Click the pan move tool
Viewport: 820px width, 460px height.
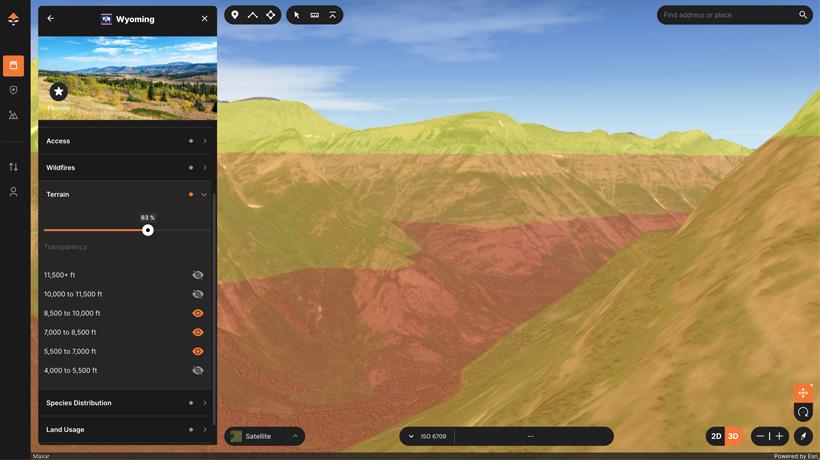pyautogui.click(x=803, y=393)
